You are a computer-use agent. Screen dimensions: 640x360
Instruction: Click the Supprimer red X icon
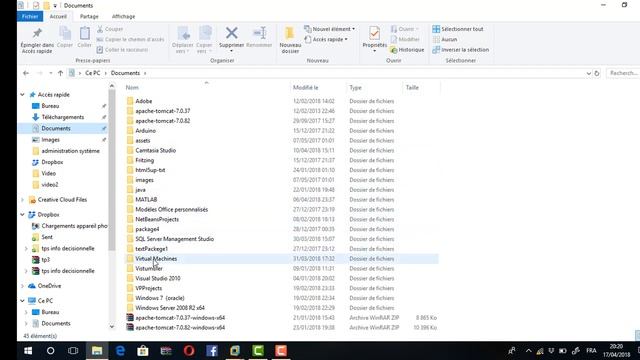[231, 33]
